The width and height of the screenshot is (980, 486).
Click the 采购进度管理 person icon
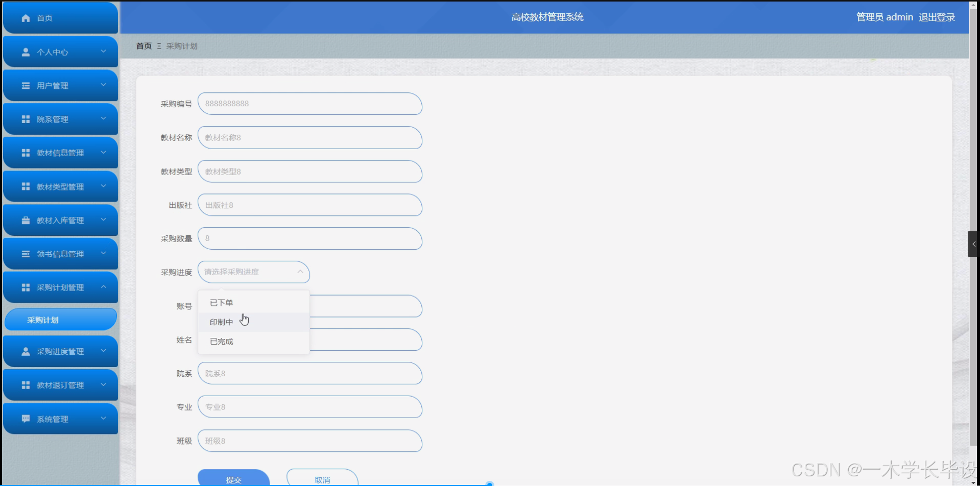click(26, 351)
